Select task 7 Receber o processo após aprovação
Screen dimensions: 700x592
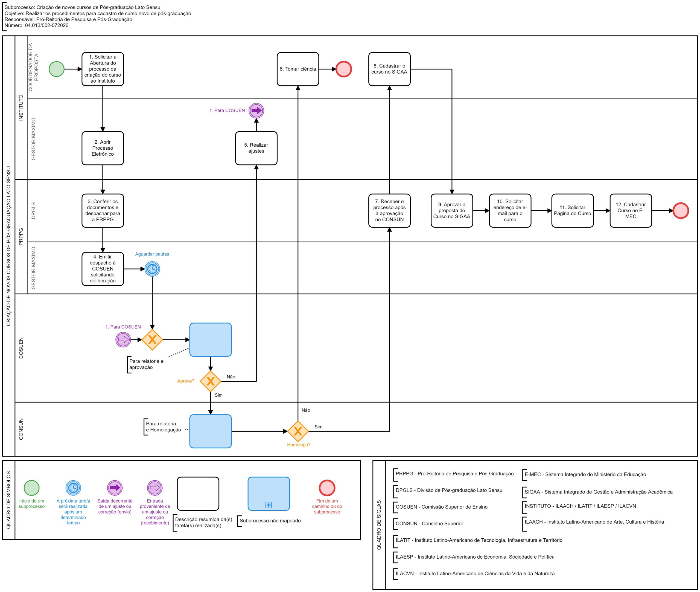[x=389, y=211]
